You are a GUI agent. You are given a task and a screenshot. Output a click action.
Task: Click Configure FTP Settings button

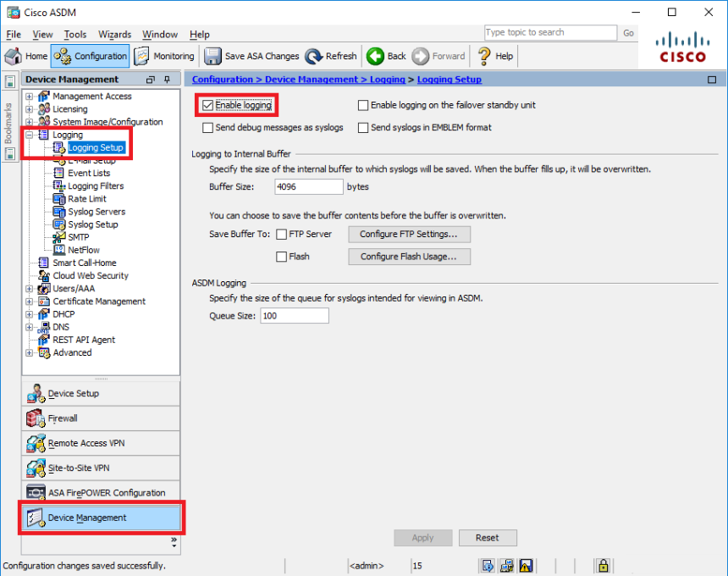409,235
